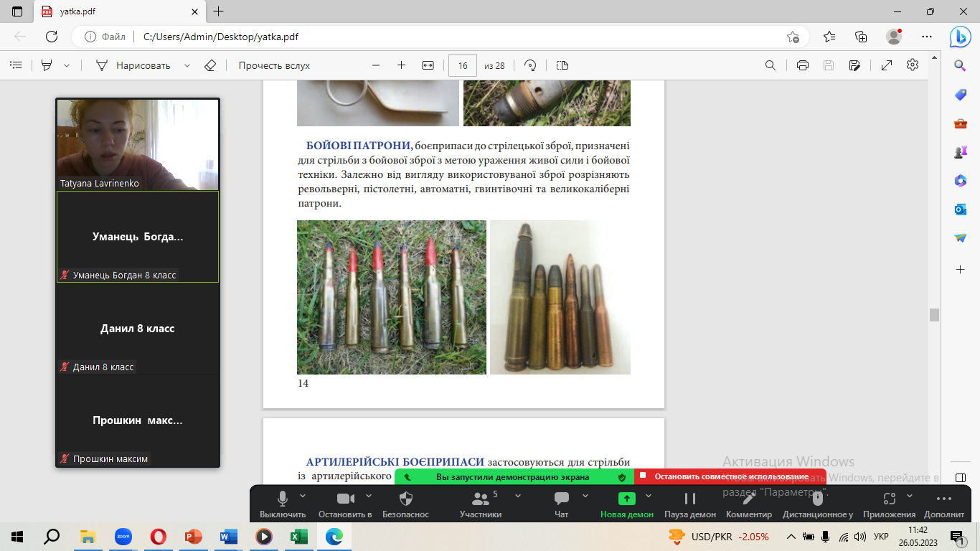Pause the screen share

coord(690,504)
